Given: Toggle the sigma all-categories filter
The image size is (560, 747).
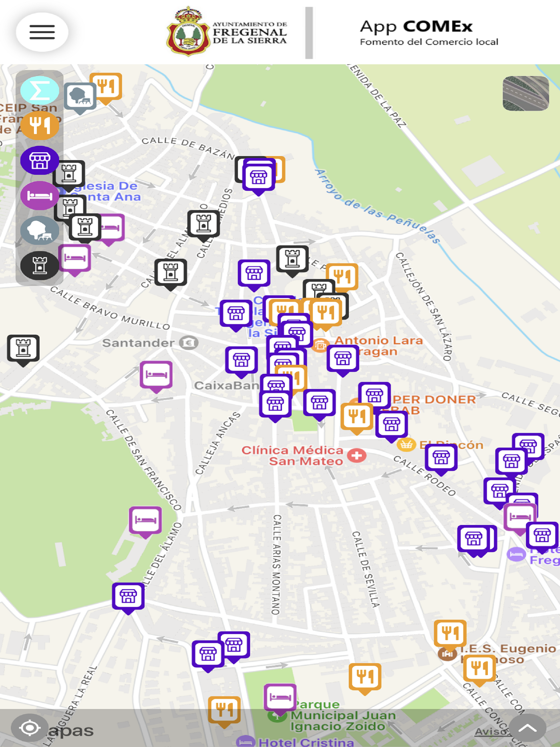Looking at the screenshot, I should tap(40, 90).
